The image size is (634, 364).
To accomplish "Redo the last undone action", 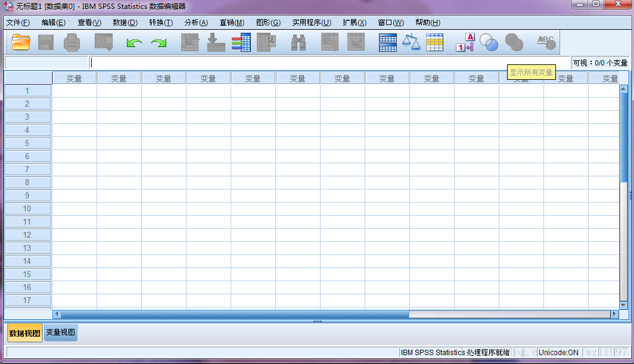I will (x=158, y=42).
